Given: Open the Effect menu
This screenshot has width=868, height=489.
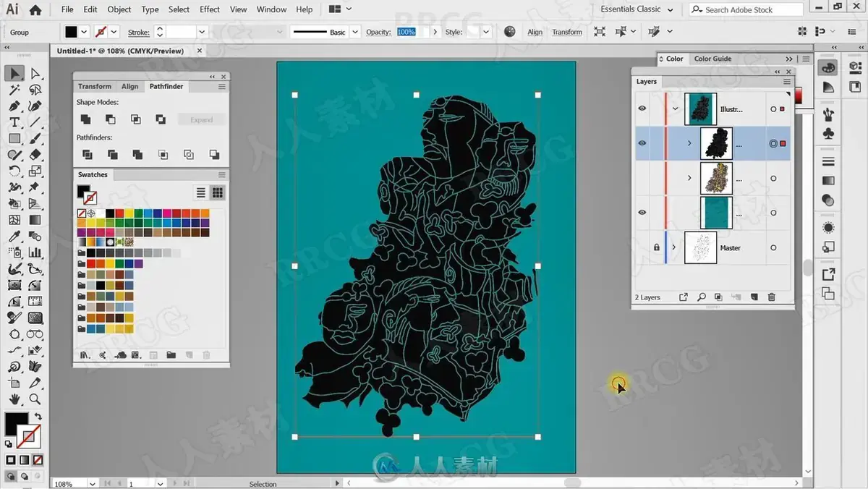Looking at the screenshot, I should (210, 9).
